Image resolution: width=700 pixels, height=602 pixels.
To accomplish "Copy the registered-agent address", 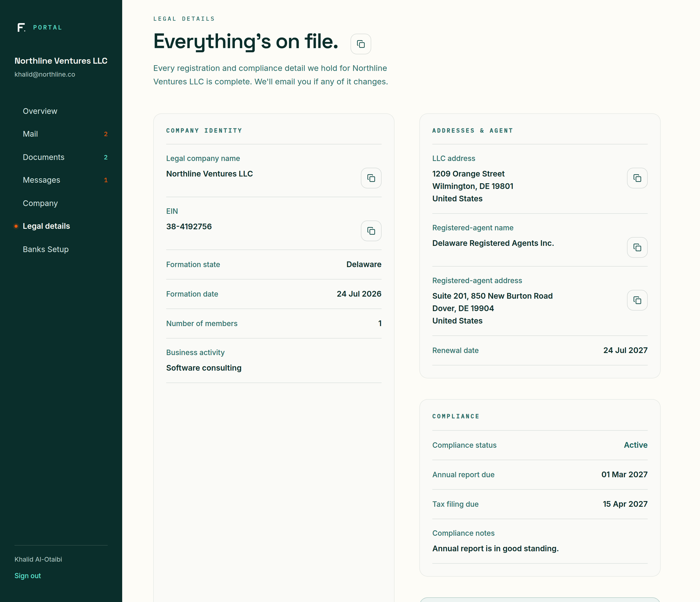I will pyautogui.click(x=637, y=300).
